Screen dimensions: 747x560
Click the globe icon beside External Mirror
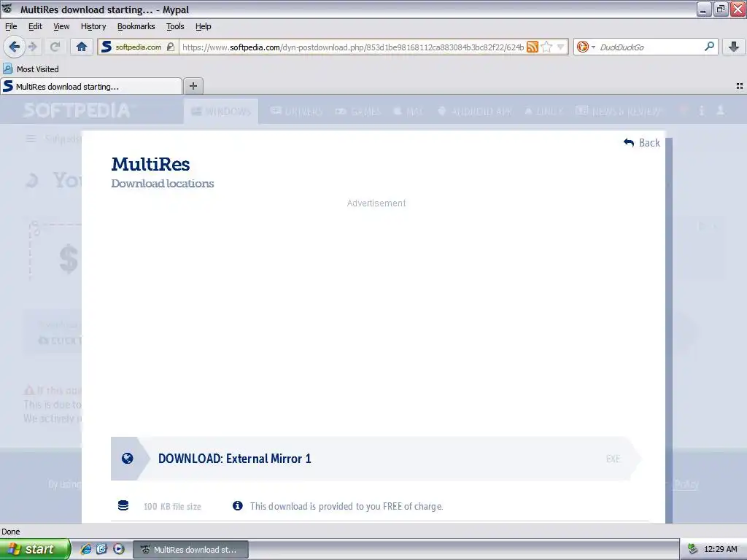click(127, 458)
